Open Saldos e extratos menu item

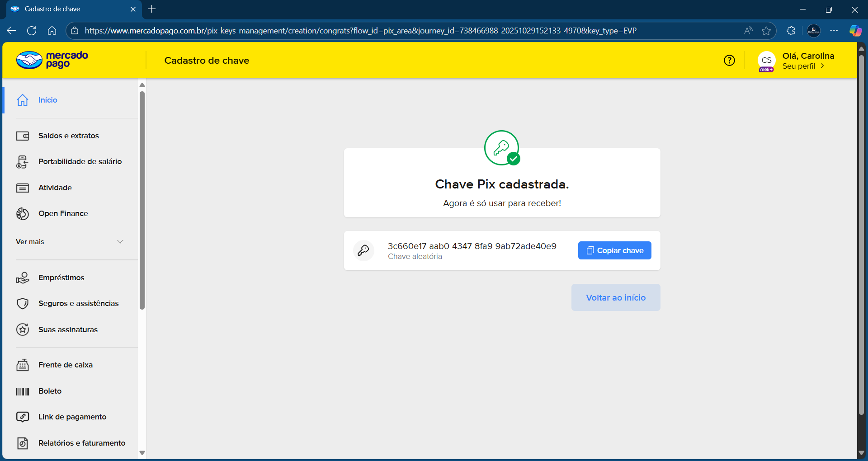click(x=68, y=136)
